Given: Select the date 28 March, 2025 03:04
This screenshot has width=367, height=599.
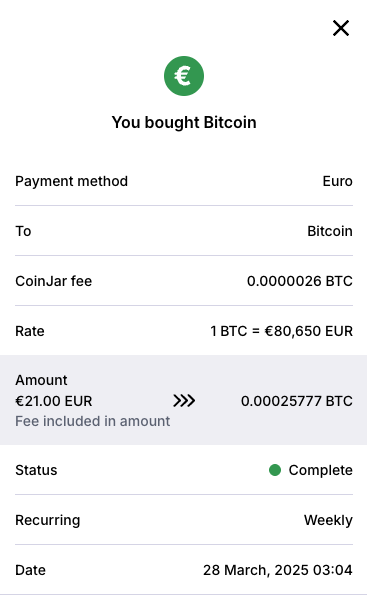Looking at the screenshot, I should 277,570.
